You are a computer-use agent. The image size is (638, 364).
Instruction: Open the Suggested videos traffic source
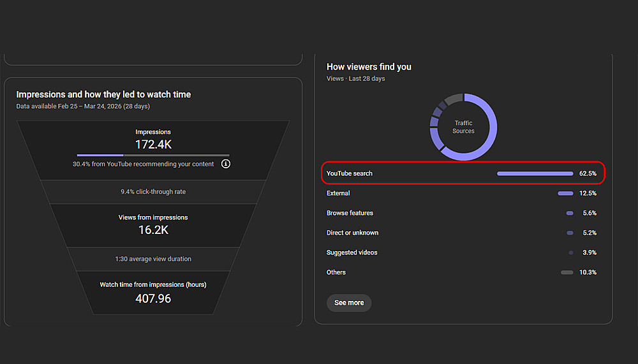click(352, 252)
